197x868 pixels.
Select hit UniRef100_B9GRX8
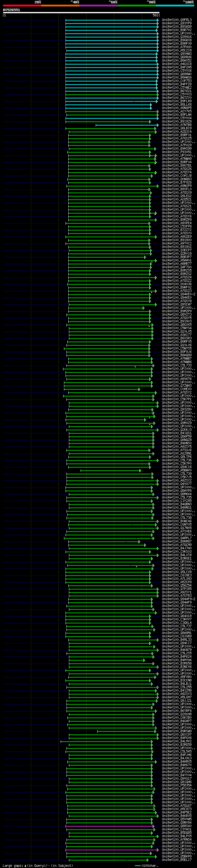(x=177, y=40)
